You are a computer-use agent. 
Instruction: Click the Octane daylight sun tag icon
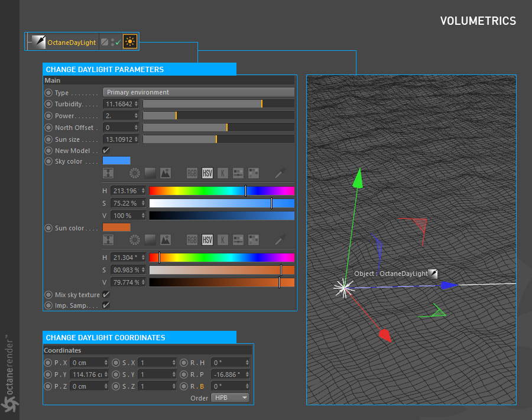point(130,42)
